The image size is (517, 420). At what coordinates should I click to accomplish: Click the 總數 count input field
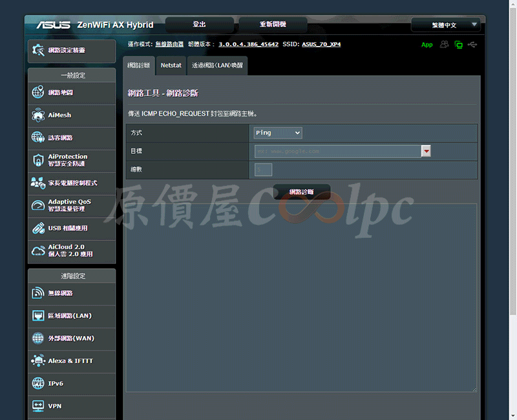point(263,170)
